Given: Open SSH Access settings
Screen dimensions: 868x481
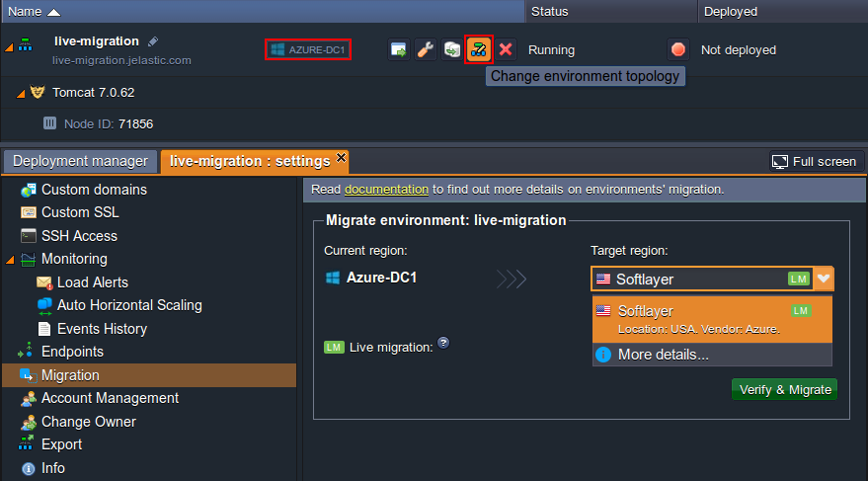Looking at the screenshot, I should click(79, 236).
